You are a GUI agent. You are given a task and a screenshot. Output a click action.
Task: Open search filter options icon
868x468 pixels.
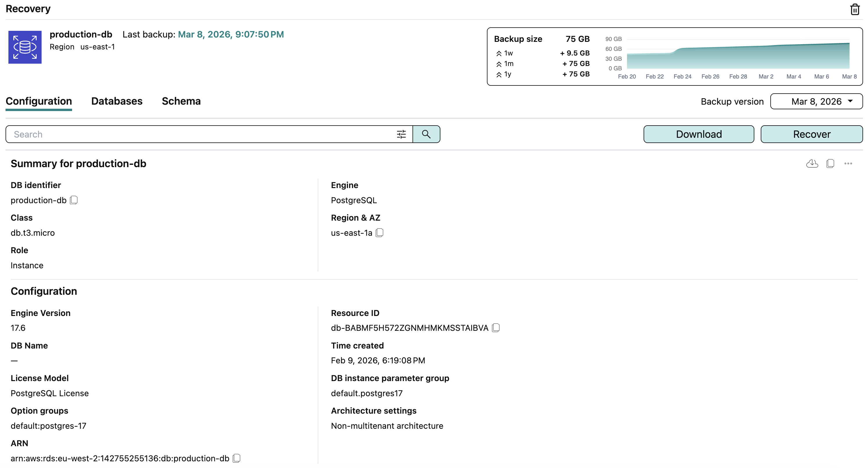click(x=401, y=134)
